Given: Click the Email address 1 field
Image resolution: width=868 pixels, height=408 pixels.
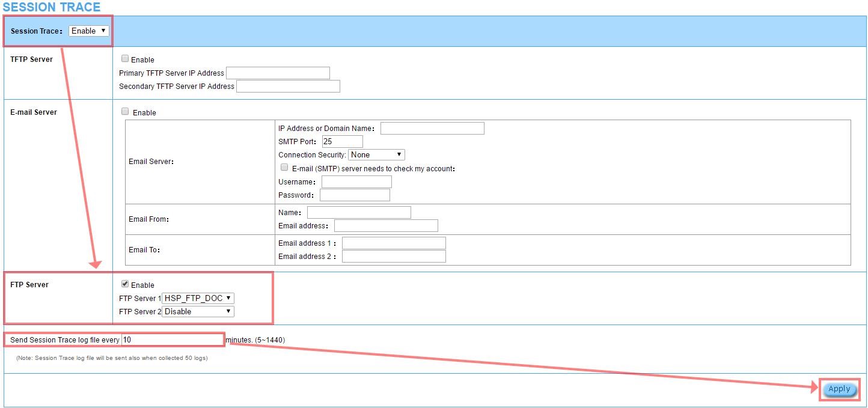Looking at the screenshot, I should (x=394, y=243).
